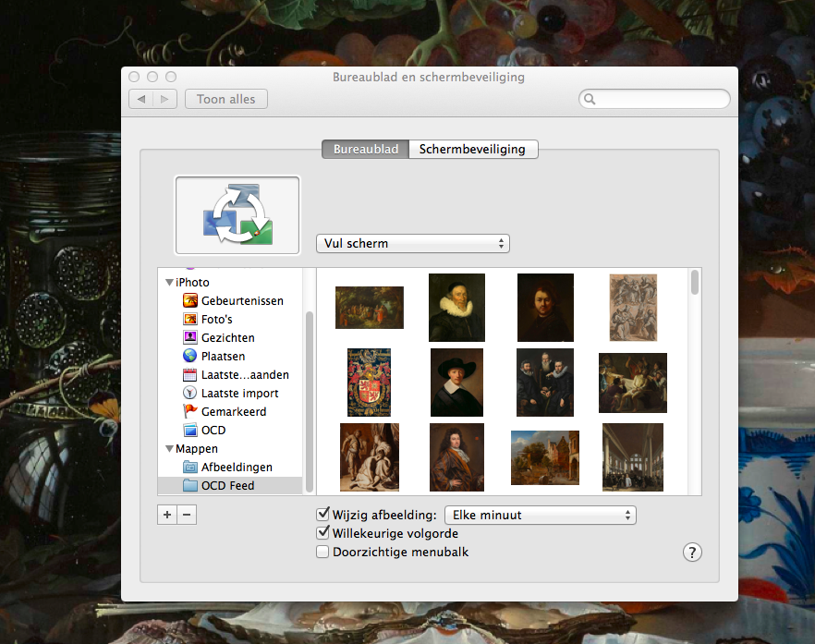Image resolution: width=815 pixels, height=644 pixels.
Task: Click the Laatste...aanden label
Action: pyautogui.click(x=245, y=375)
